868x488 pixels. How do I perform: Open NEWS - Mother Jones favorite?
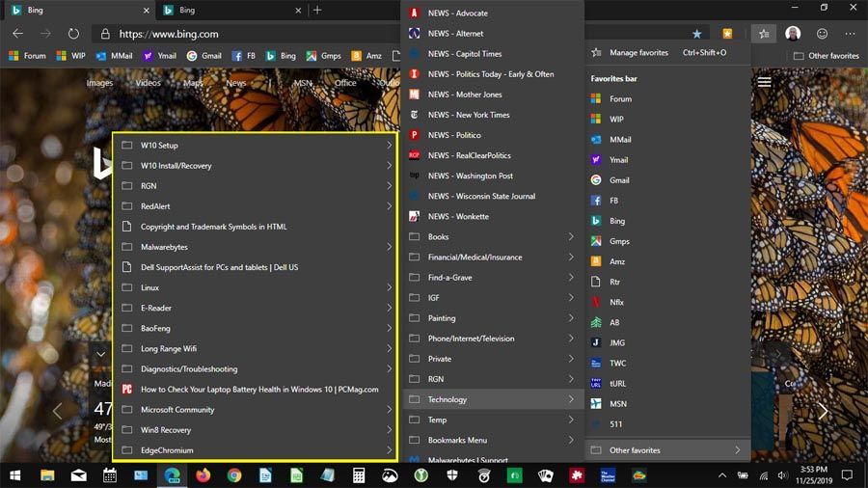pos(493,95)
